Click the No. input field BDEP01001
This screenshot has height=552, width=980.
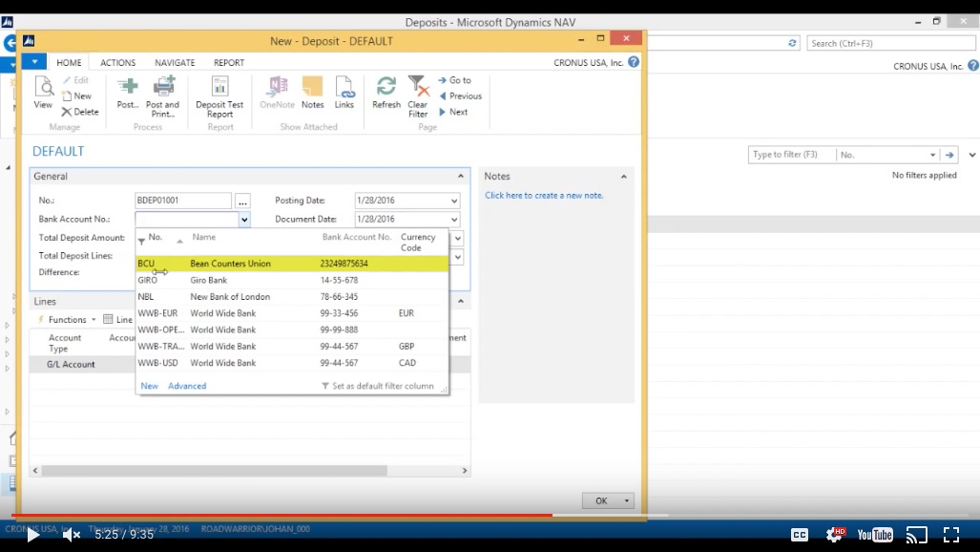coord(183,201)
